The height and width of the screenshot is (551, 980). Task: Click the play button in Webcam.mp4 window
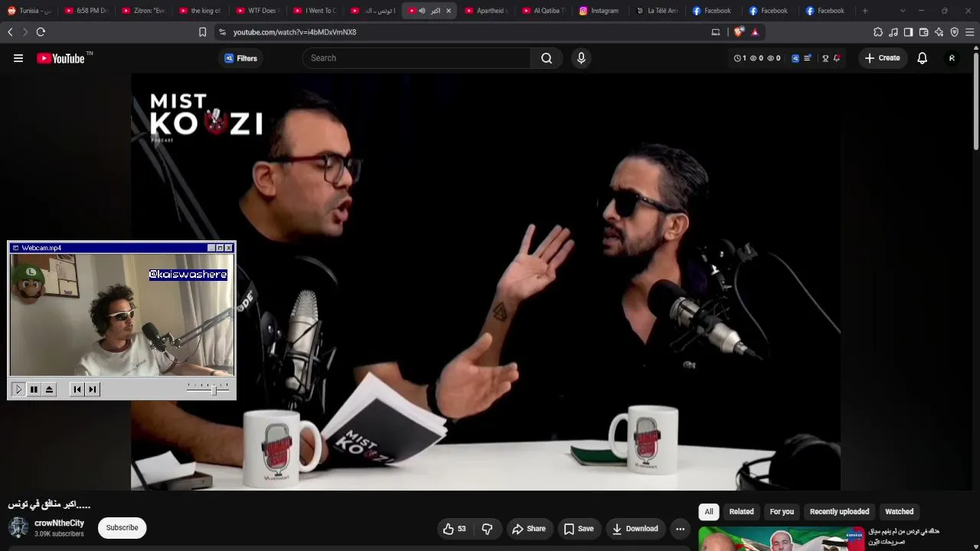(x=18, y=390)
